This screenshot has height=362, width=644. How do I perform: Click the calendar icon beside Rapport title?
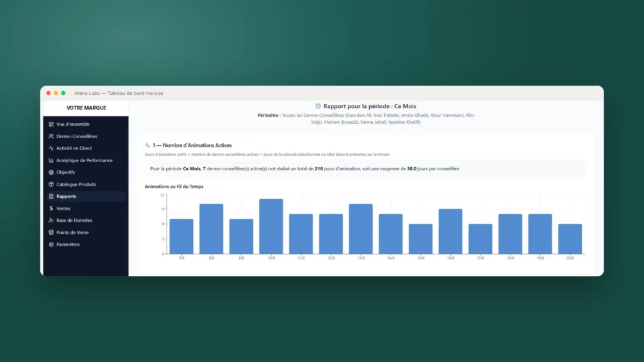click(318, 106)
